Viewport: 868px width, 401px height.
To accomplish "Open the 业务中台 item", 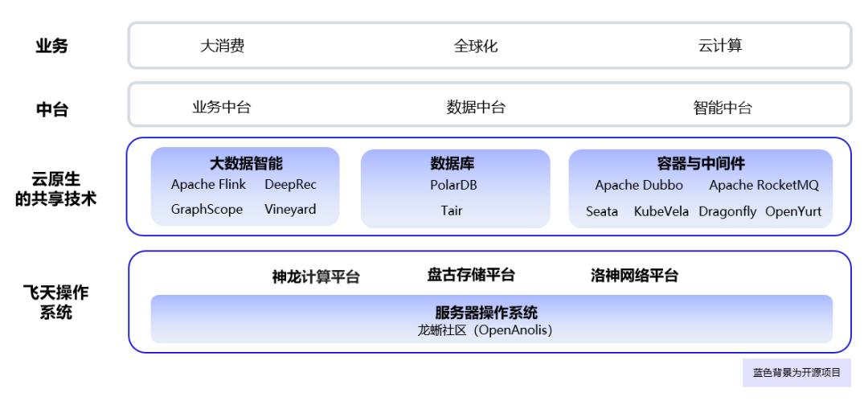I will coord(222,107).
